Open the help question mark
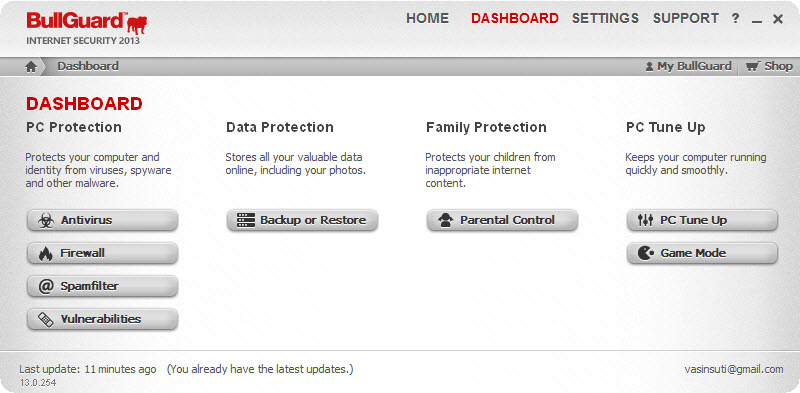Viewport: 800px width, 393px height. tap(735, 18)
